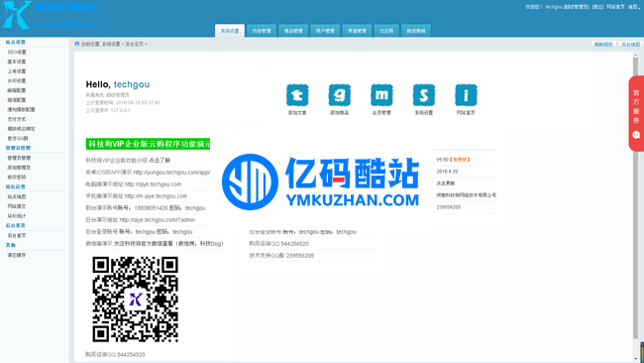
Task: Collapse the 后台首页 section header
Action: coord(16,225)
